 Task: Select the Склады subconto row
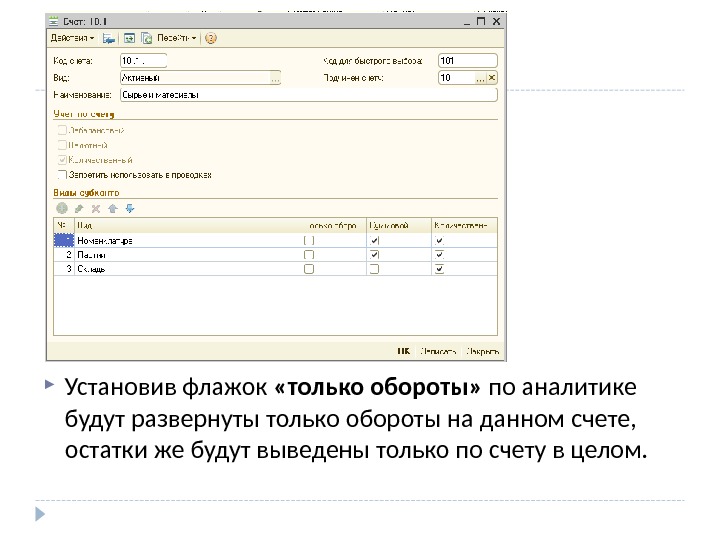pos(275,269)
